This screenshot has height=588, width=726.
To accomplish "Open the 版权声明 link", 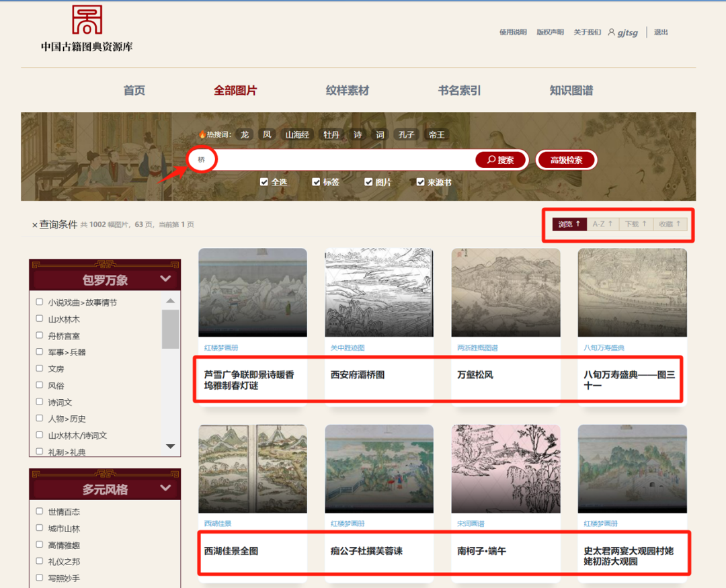I will click(550, 32).
